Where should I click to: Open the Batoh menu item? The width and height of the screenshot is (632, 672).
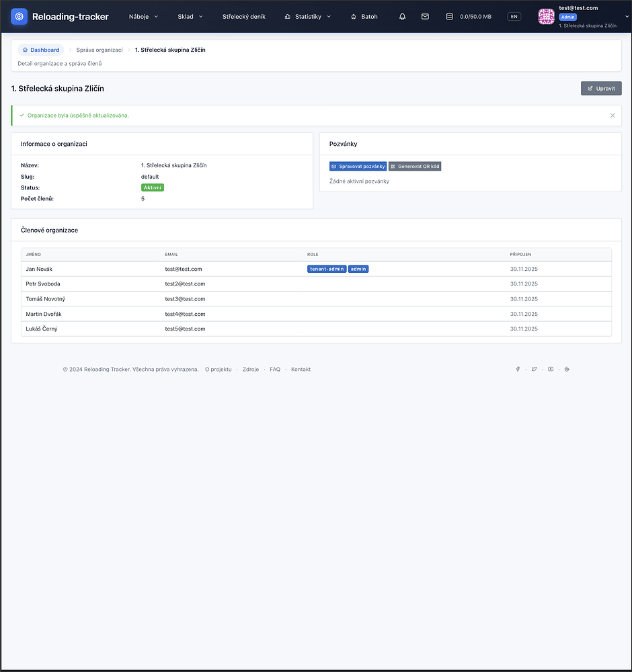pyautogui.click(x=364, y=17)
